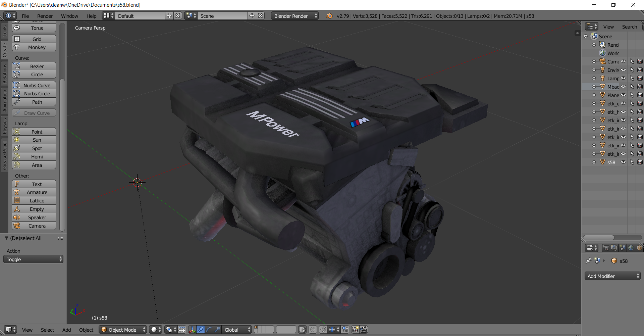Open the 3D view Object menu
644x336 pixels.
(x=86, y=330)
